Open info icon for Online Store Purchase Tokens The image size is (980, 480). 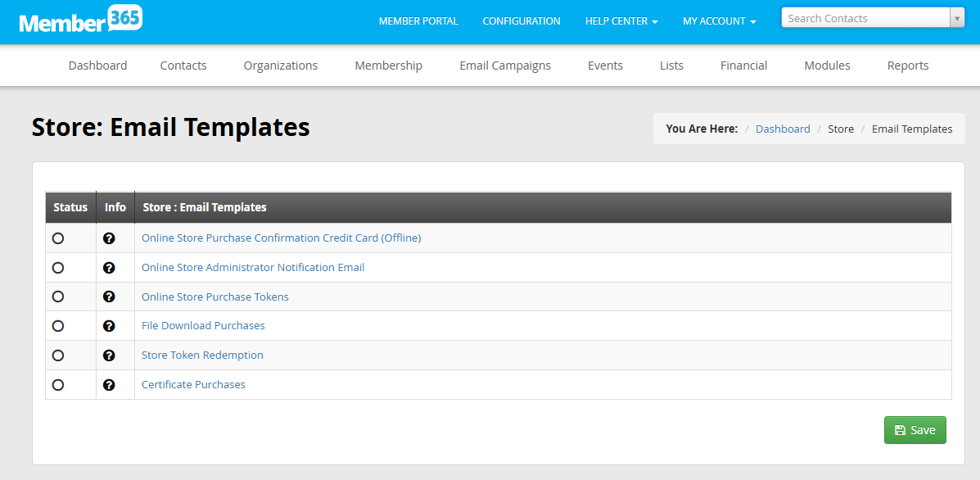[109, 297]
